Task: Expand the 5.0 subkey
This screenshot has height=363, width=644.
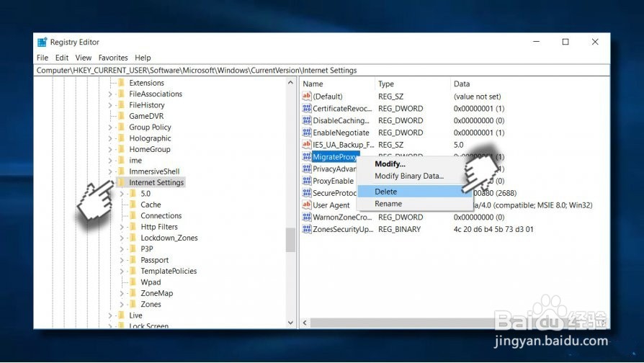Action: pyautogui.click(x=122, y=194)
